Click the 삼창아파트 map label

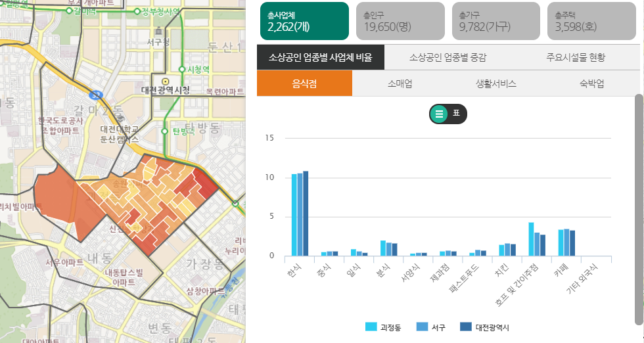tap(206, 291)
